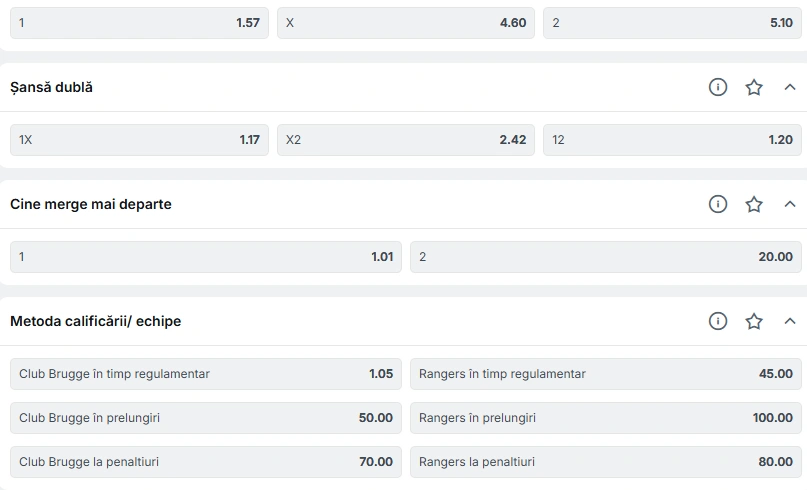Viewport: 807px width, 490px height.
Task: Star the Cine merge mai departe market
Action: (x=753, y=204)
